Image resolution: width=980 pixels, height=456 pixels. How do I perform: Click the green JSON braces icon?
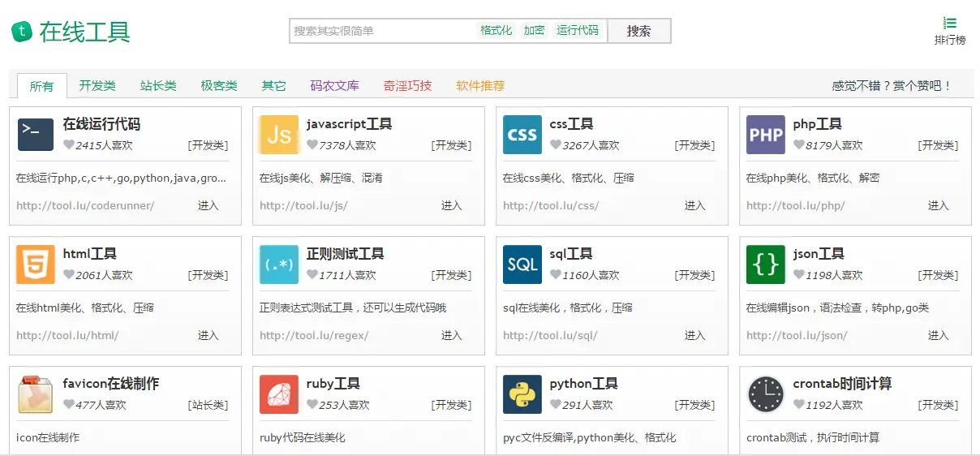click(766, 265)
